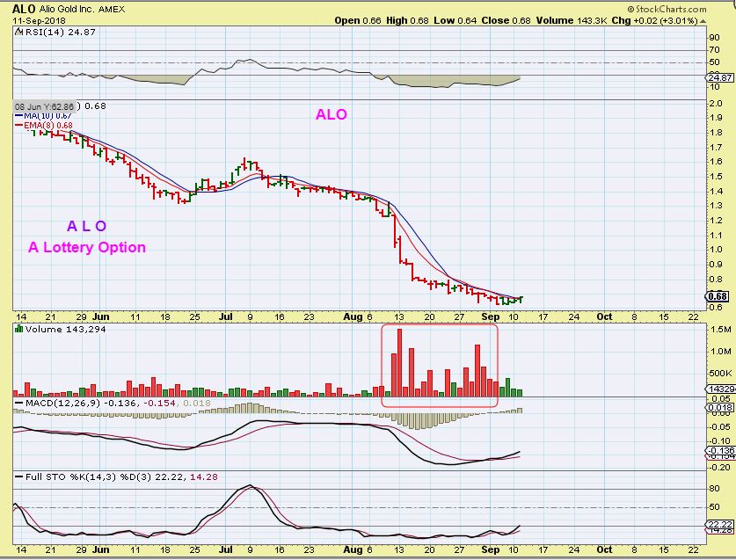The image size is (736, 560).
Task: Click the Close 0.68 value in header
Action: [506, 20]
